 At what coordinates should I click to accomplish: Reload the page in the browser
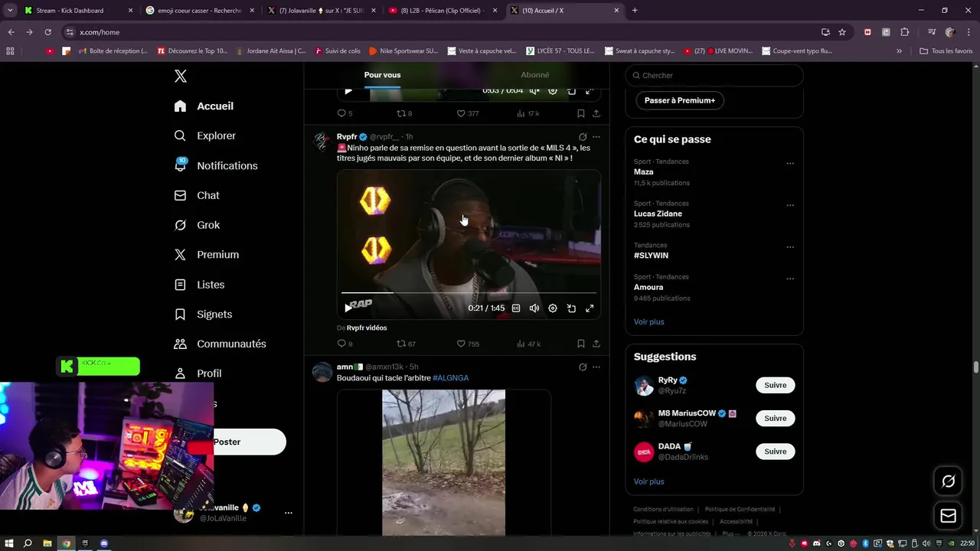tap(47, 32)
